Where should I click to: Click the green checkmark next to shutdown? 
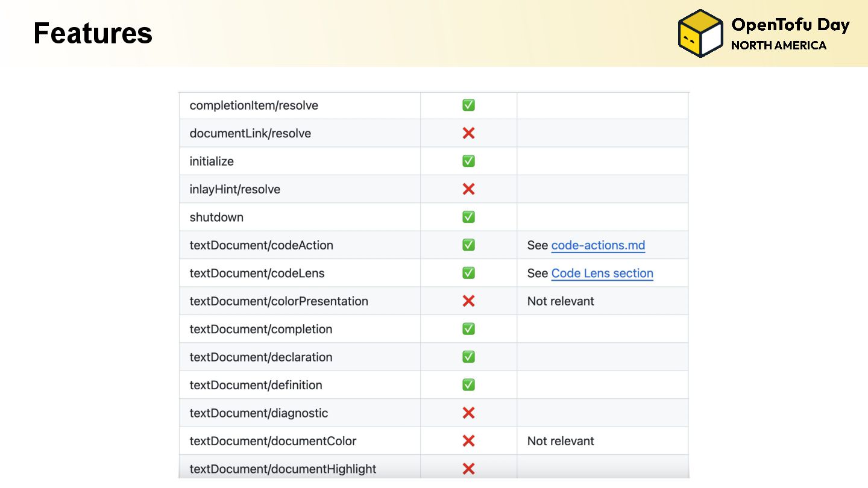468,217
